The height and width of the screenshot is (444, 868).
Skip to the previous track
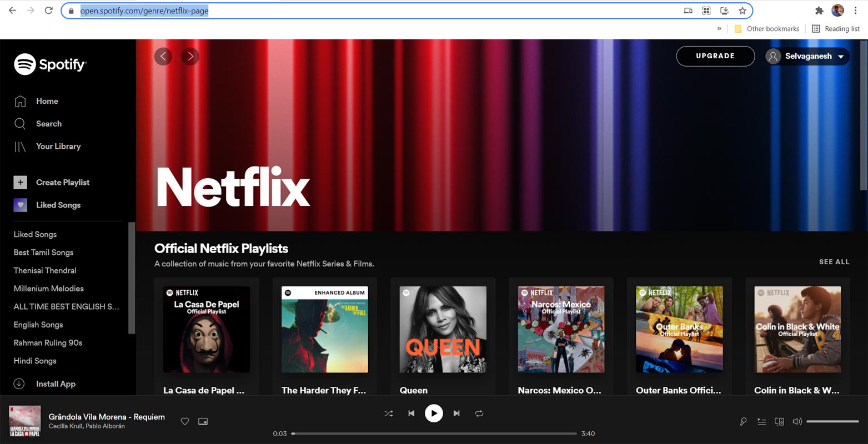coord(411,413)
